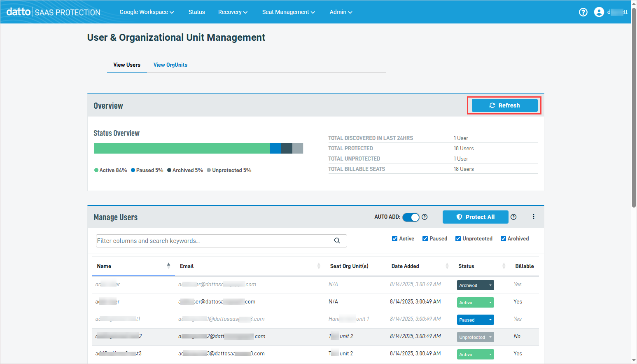Viewport: 637px width, 364px height.
Task: Click the Unprotected 5% legend entry
Action: point(229,170)
